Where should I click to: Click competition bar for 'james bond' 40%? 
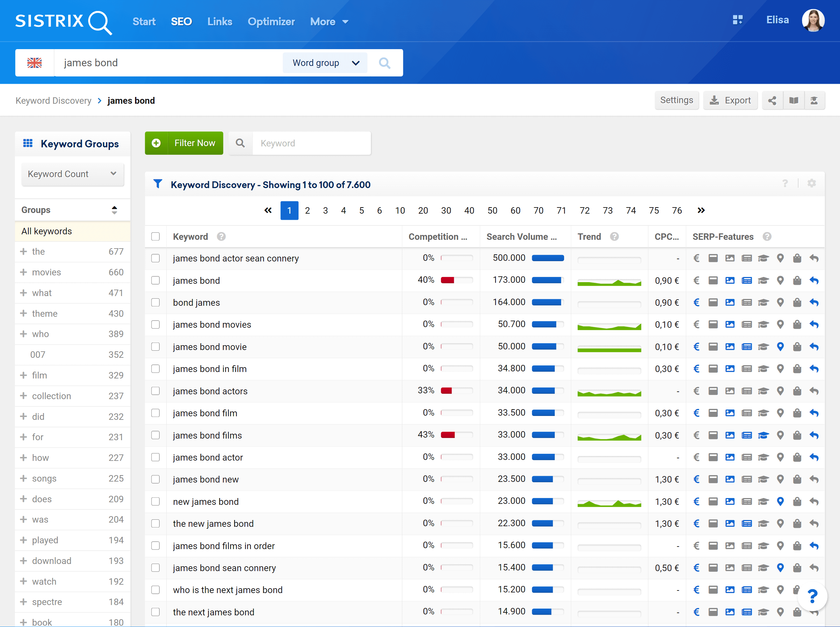point(457,280)
